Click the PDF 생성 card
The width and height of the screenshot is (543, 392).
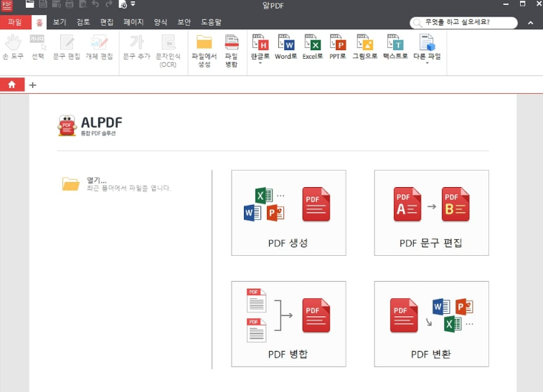point(288,213)
